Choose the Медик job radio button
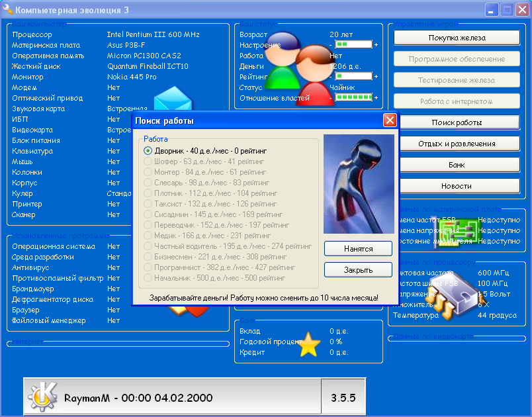 click(x=148, y=235)
